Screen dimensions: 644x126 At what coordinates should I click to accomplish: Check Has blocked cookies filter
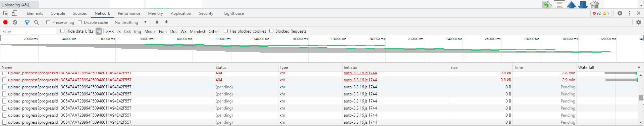click(x=226, y=31)
